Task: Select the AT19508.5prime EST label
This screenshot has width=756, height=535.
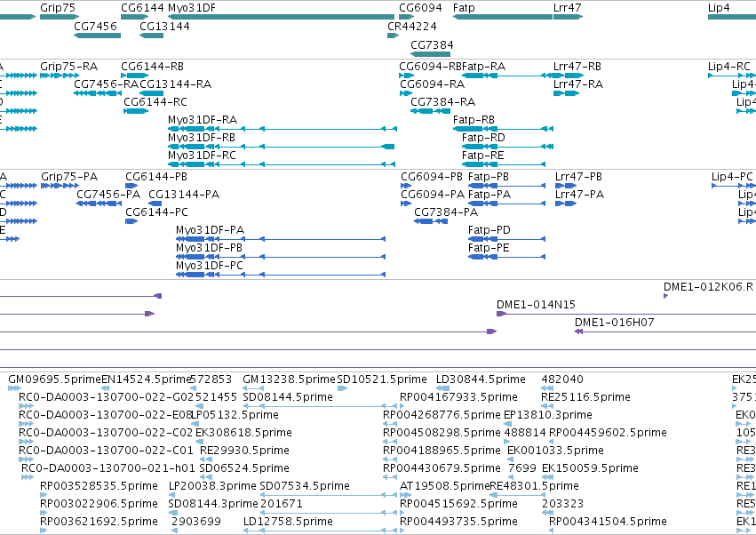Action: [x=444, y=486]
